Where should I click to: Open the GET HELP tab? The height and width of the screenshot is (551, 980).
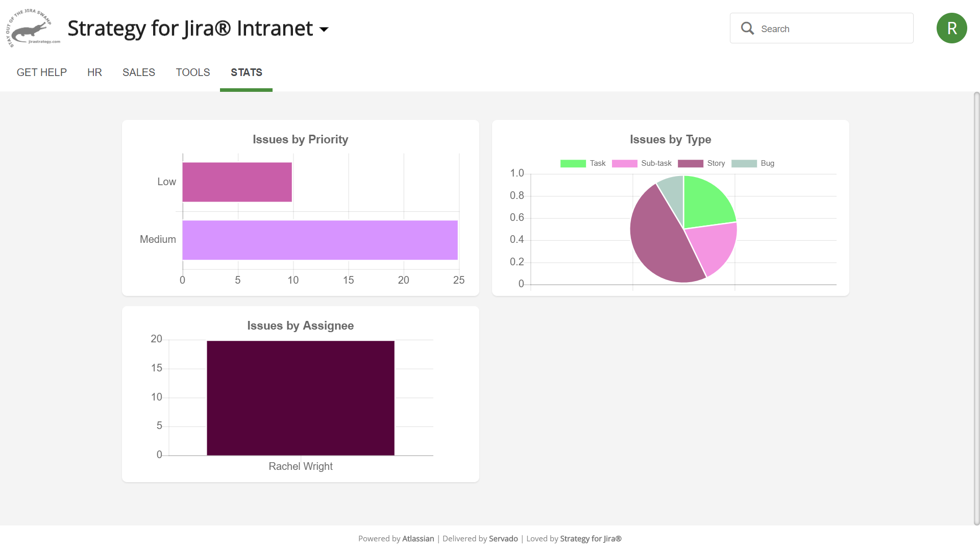42,72
